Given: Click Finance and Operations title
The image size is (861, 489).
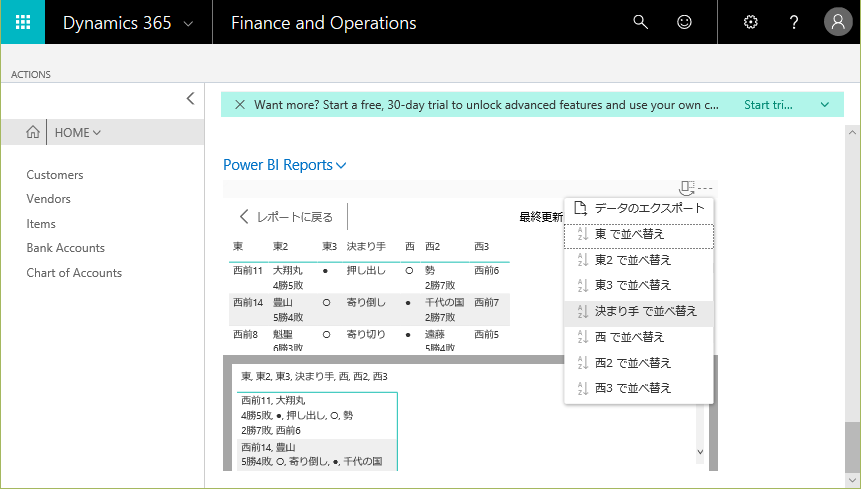Looking at the screenshot, I should 323,23.
